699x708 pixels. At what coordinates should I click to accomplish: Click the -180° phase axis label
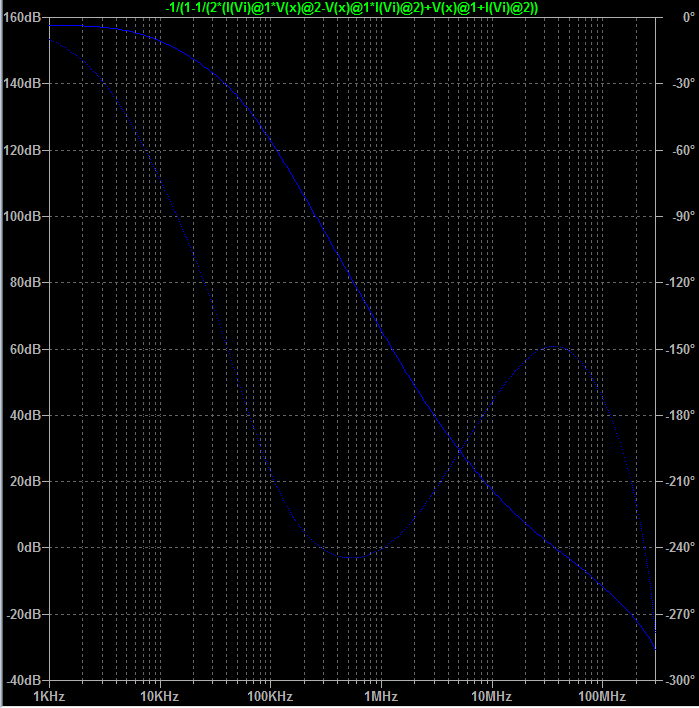(680, 415)
